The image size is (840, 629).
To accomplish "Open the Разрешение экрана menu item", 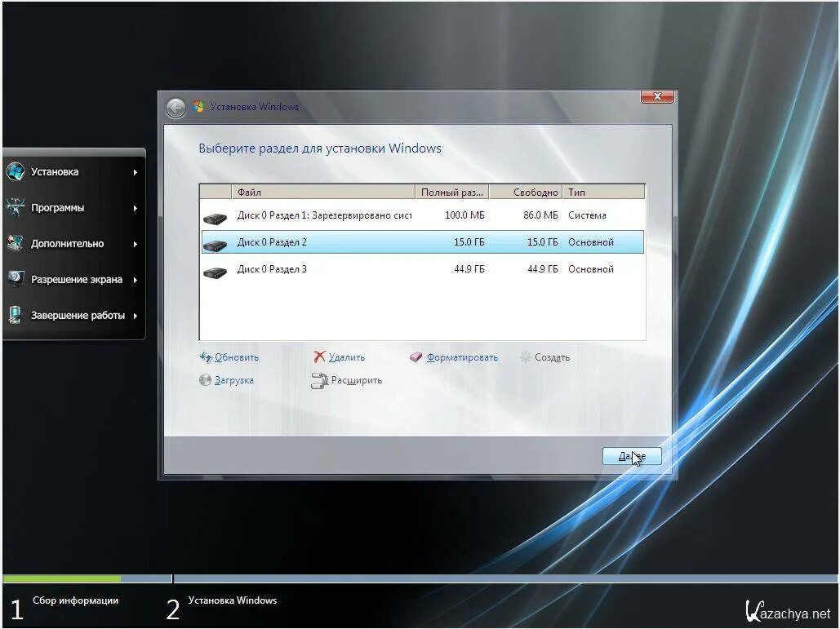I will pyautogui.click(x=73, y=280).
